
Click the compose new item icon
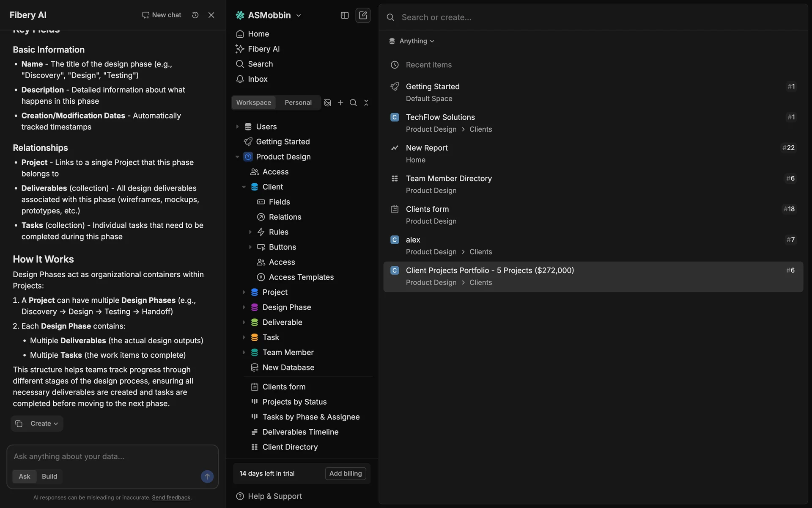click(x=363, y=15)
